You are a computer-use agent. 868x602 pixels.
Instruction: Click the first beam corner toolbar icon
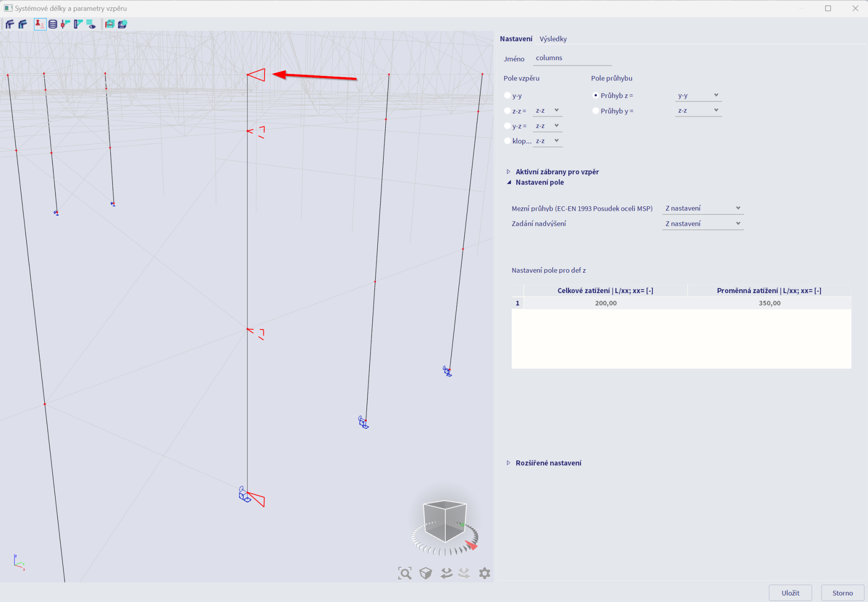[x=9, y=24]
